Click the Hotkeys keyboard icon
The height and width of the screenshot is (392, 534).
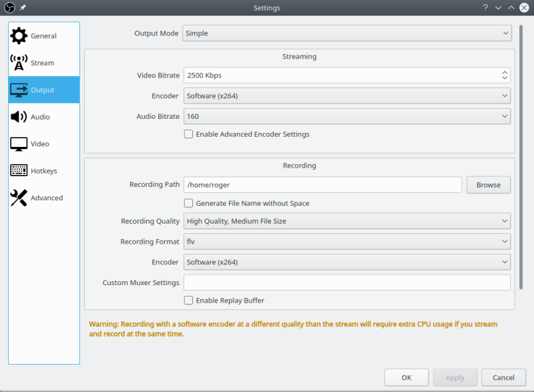(19, 171)
